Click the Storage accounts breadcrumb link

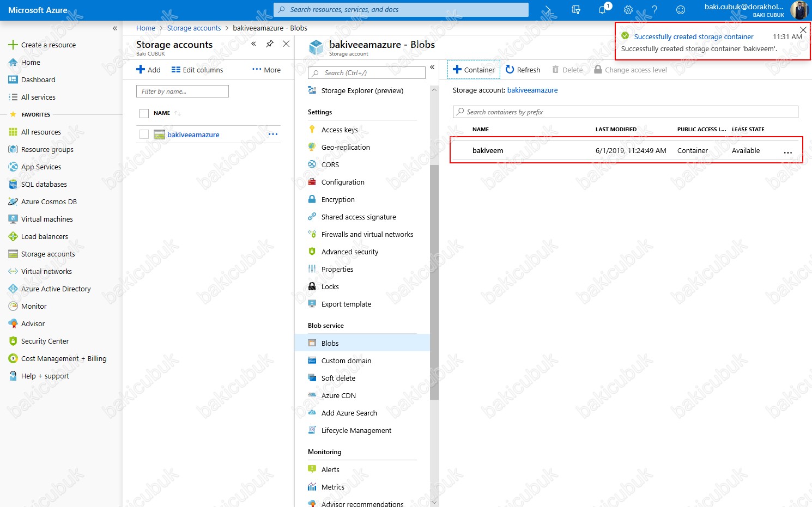click(194, 28)
